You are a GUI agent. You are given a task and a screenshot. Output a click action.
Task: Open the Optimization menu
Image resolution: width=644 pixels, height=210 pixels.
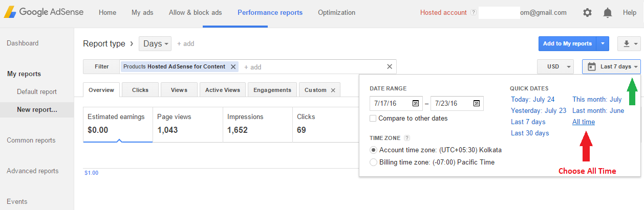(x=336, y=12)
